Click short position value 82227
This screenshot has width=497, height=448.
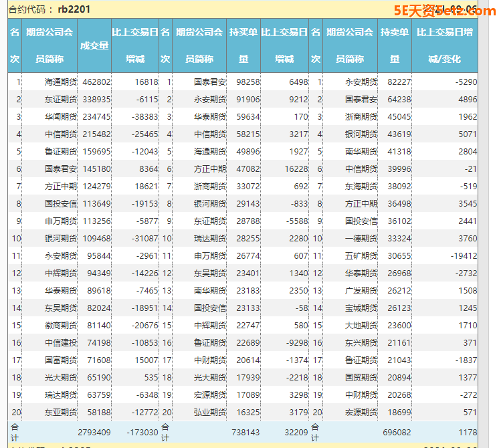[x=399, y=82]
